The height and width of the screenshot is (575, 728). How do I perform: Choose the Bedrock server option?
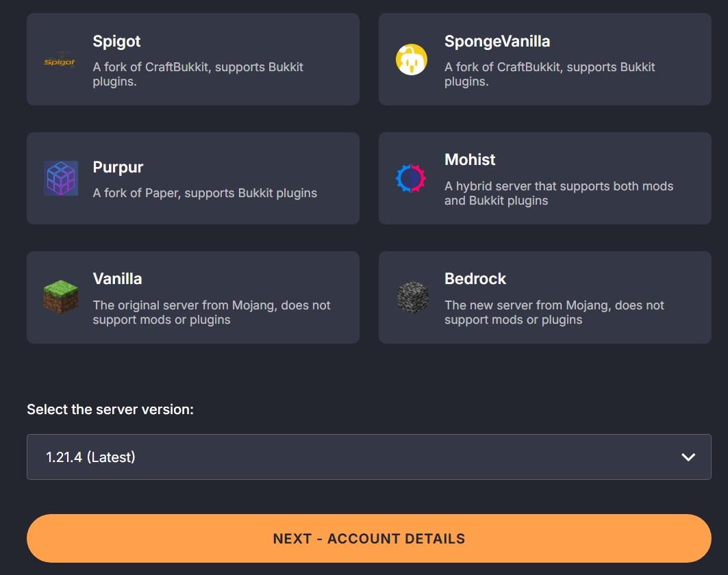click(544, 296)
